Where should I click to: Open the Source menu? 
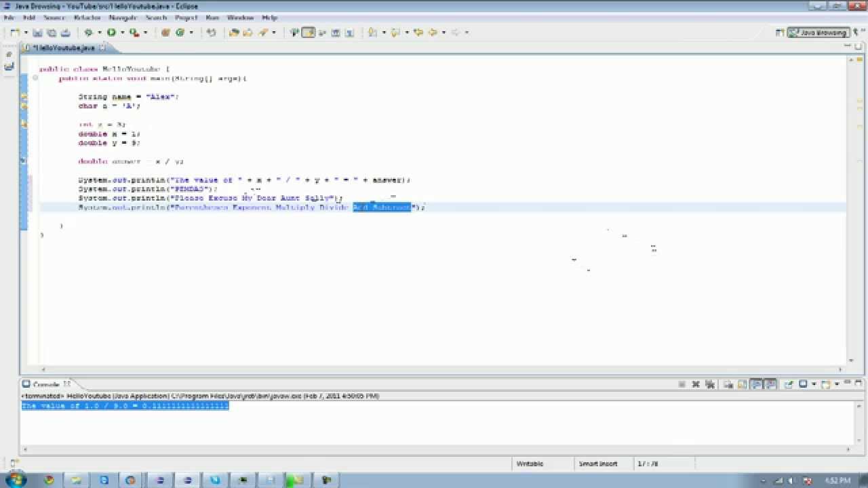click(x=54, y=18)
